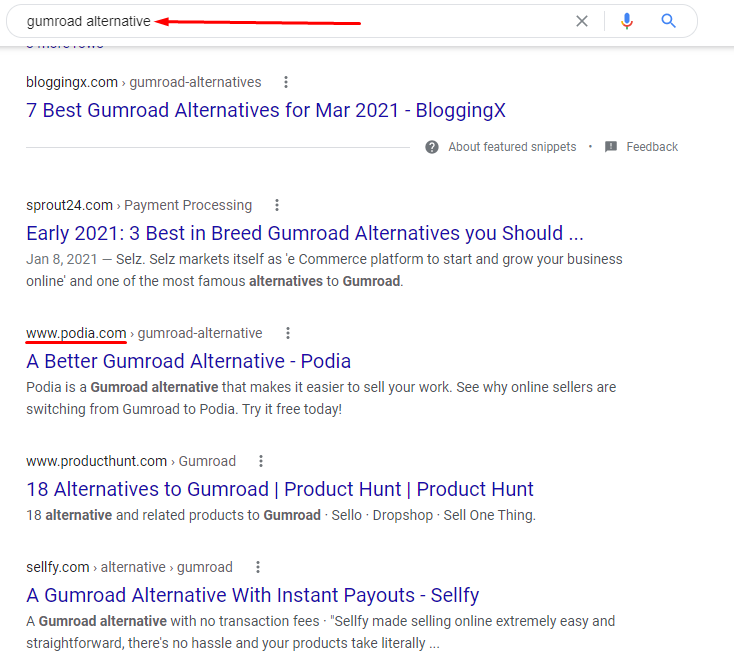
Task: Click the About featured snippets text
Action: pos(512,147)
